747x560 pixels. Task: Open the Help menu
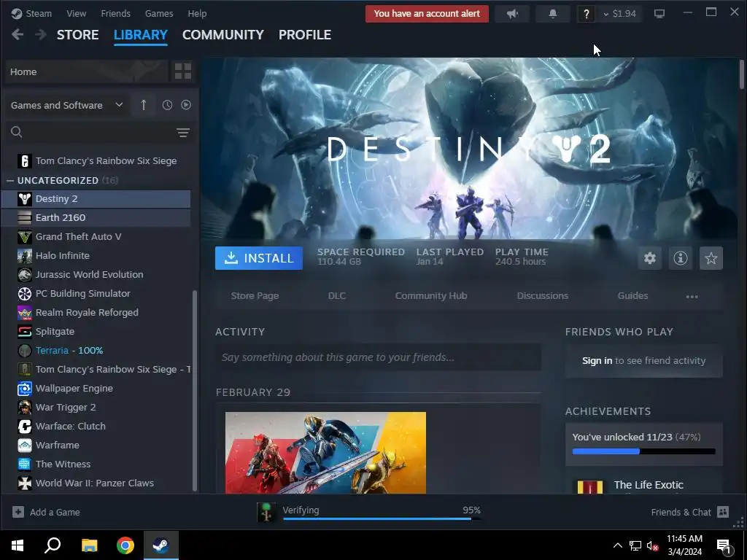[x=197, y=13]
